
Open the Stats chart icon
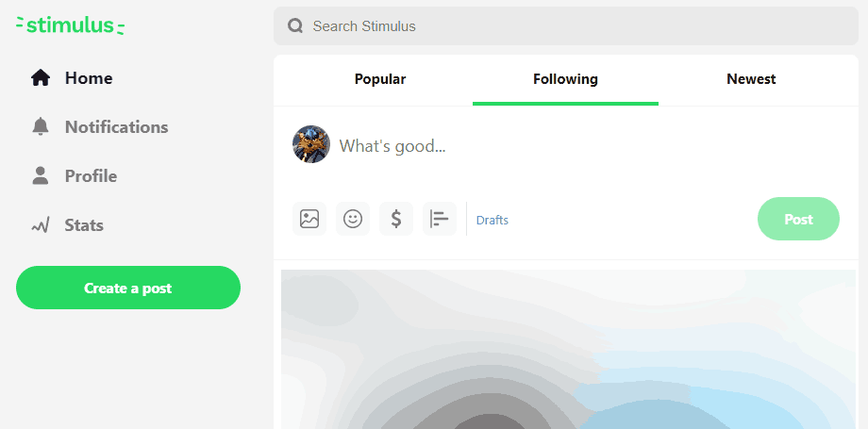coord(41,225)
